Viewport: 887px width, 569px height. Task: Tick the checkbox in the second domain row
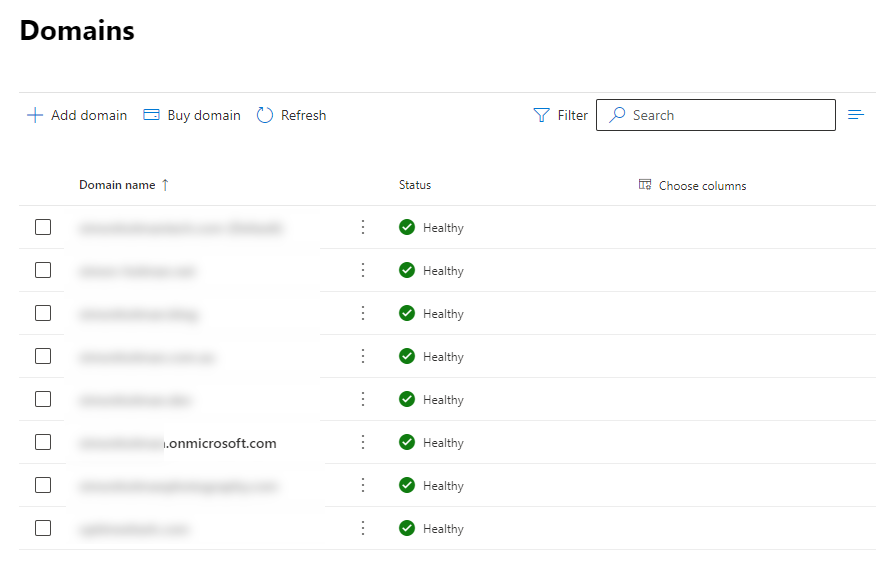(x=43, y=270)
